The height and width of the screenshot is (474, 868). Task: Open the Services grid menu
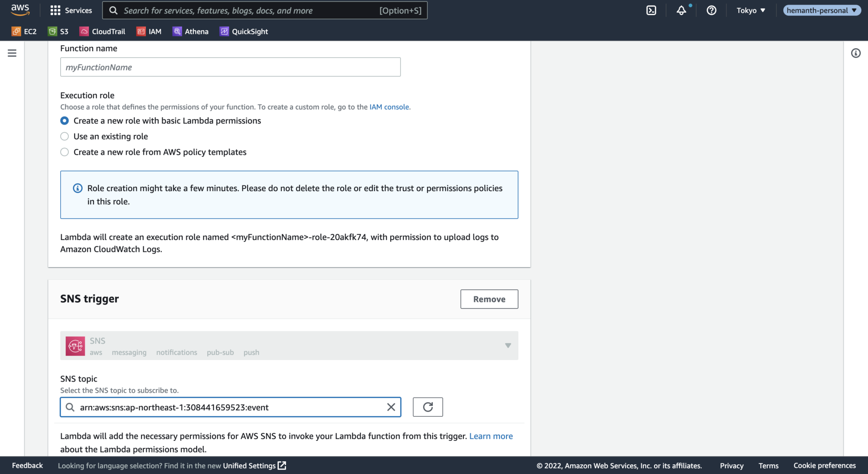tap(55, 11)
